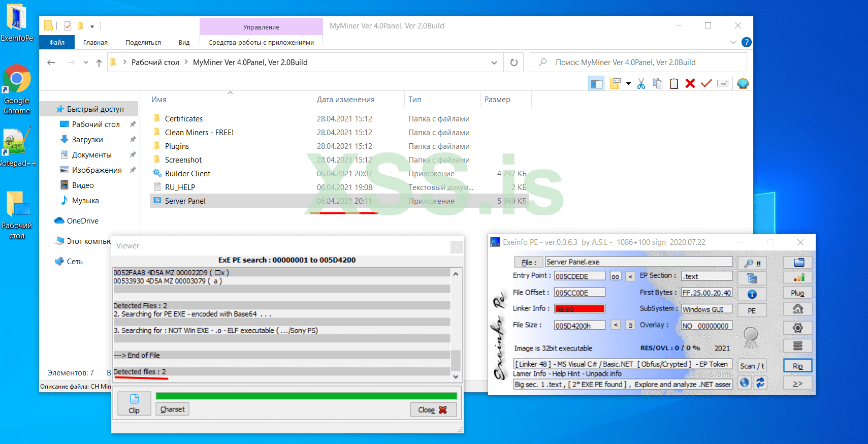868x444 pixels.
Task: Click the blue info button in Exeinfo PE
Action: pyautogui.click(x=752, y=294)
